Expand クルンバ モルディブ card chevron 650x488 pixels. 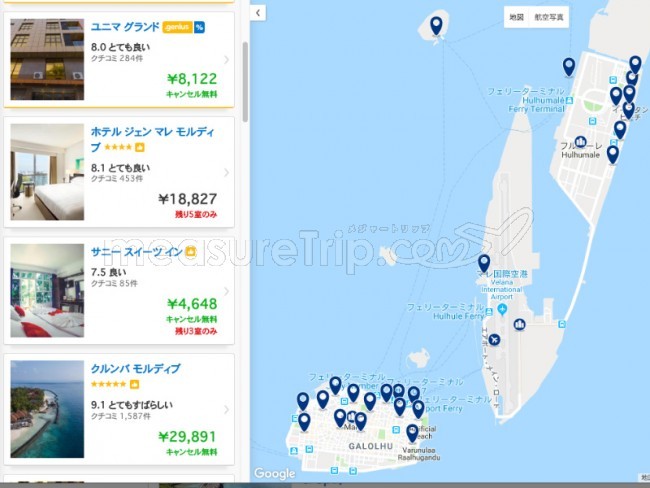click(226, 410)
